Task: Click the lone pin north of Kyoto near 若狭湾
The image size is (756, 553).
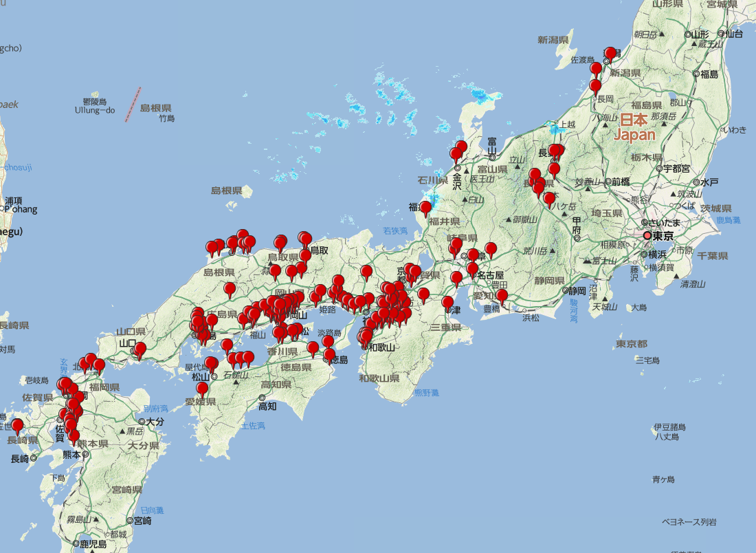Action: tap(366, 272)
